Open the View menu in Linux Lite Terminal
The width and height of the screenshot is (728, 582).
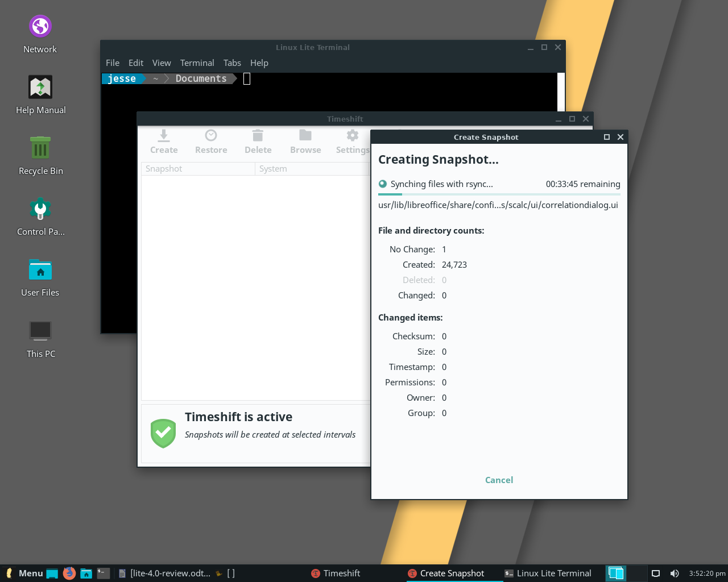click(162, 63)
